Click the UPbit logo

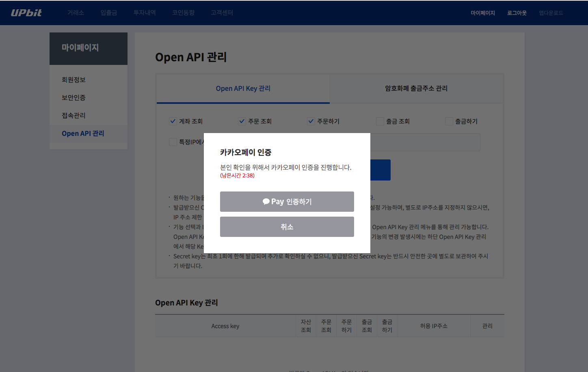coord(26,13)
